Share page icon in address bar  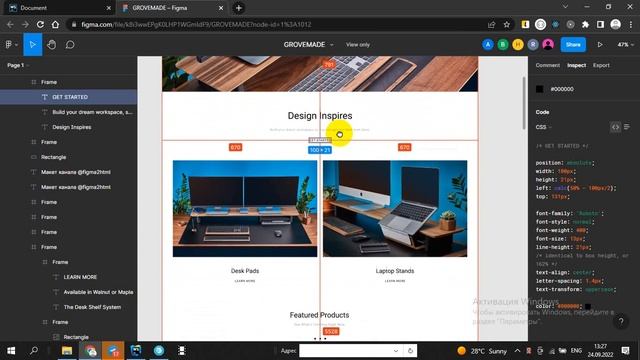(491, 24)
